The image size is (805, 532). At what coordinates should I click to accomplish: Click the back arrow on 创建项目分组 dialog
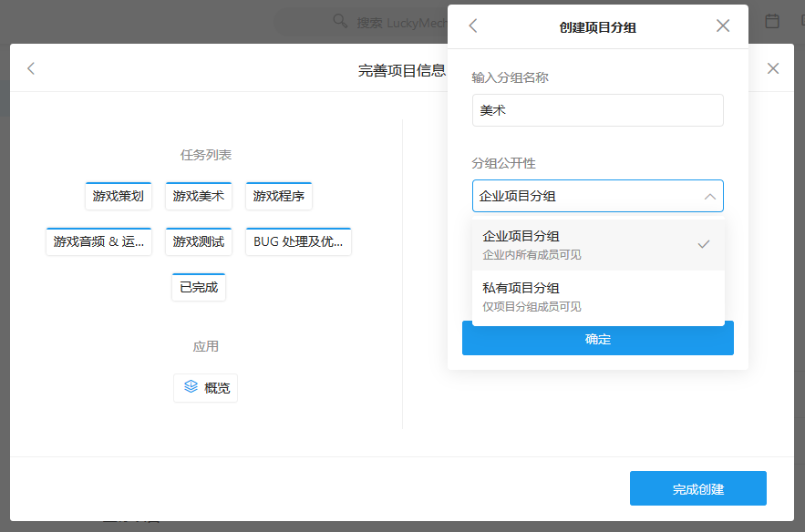(x=472, y=26)
